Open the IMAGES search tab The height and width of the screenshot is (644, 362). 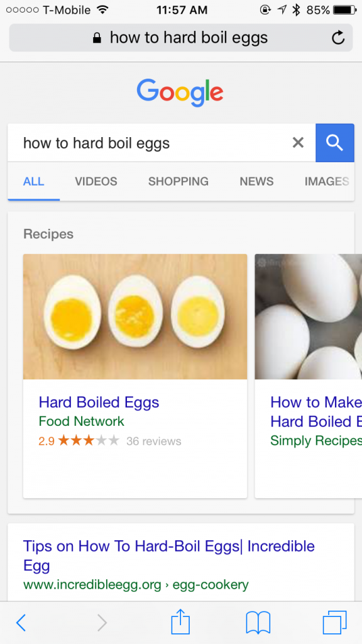click(327, 181)
